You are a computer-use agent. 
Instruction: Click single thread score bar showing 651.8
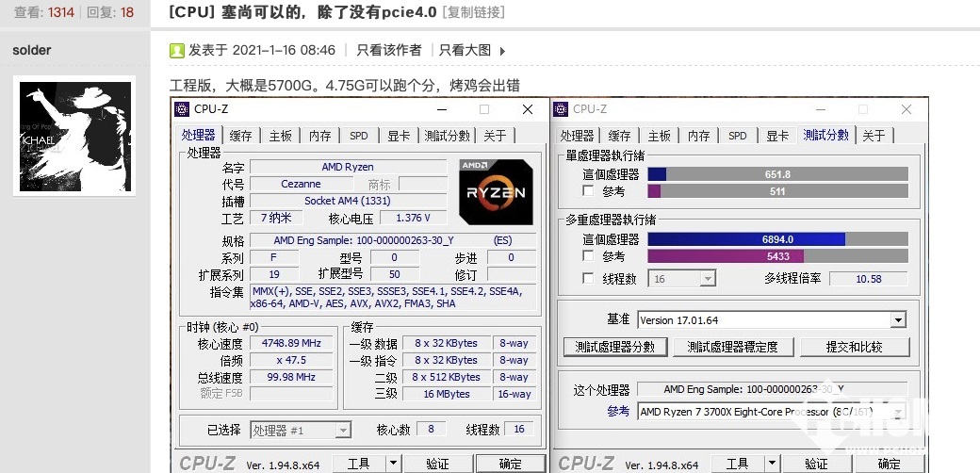[777, 174]
